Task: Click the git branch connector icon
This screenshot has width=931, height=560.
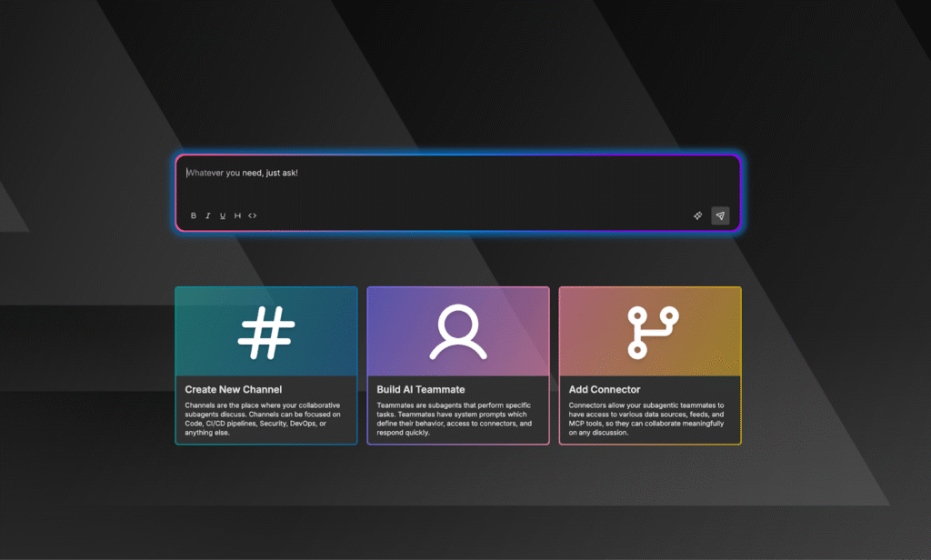Action: [649, 332]
